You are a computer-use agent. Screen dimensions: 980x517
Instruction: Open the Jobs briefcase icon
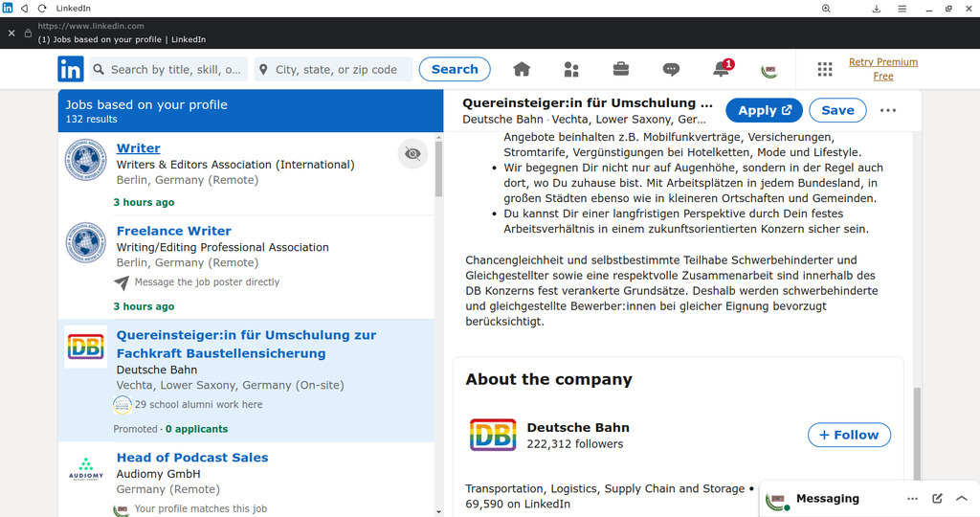(621, 69)
